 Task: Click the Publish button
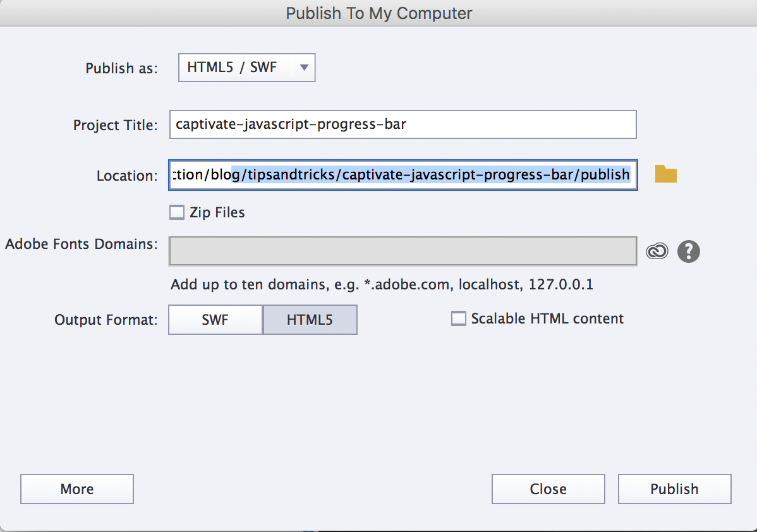(674, 489)
